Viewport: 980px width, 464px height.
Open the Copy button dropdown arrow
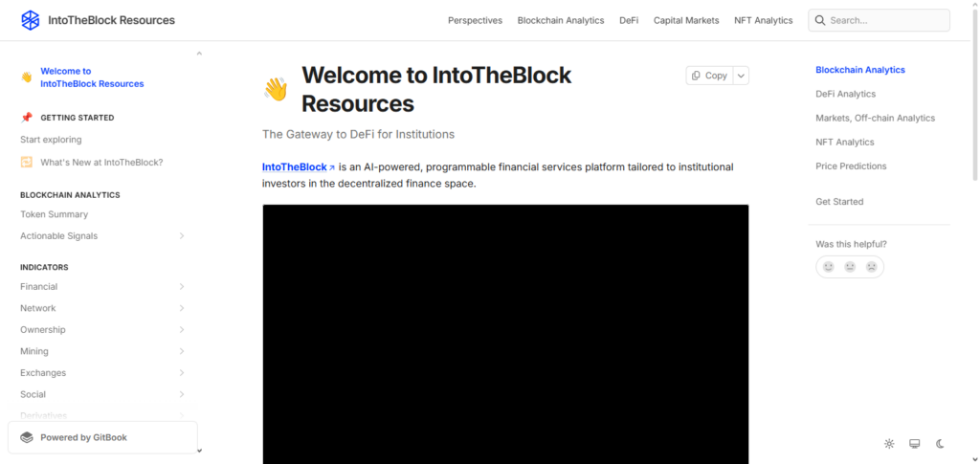point(742,76)
